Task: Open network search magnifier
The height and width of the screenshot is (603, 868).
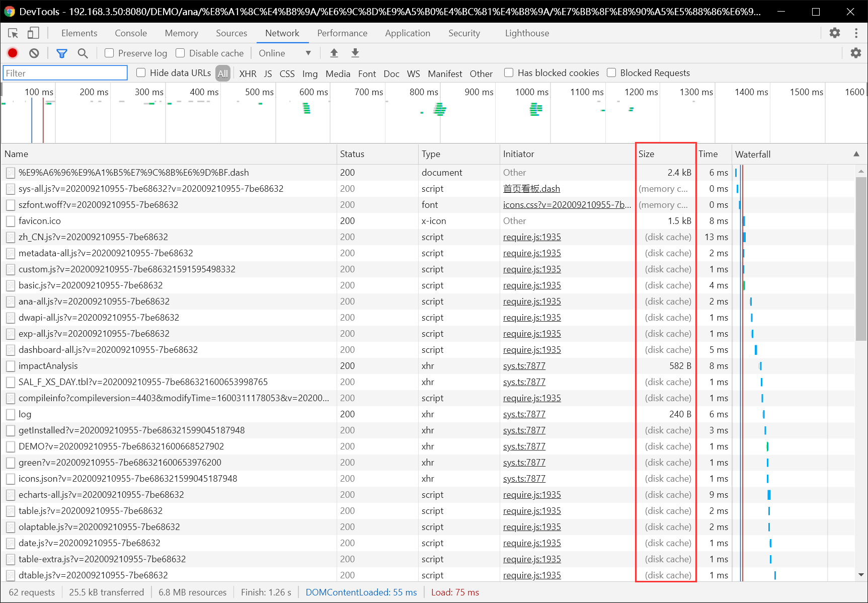Action: 83,53
